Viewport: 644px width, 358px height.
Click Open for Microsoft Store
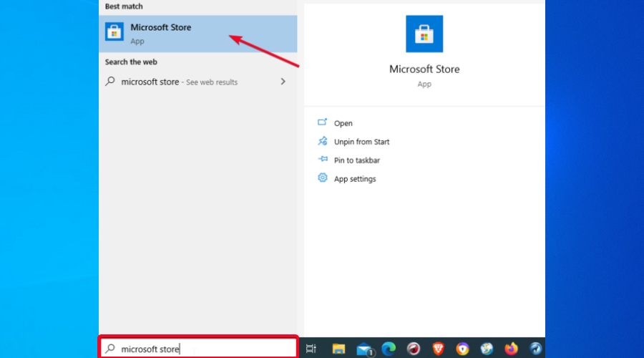343,123
